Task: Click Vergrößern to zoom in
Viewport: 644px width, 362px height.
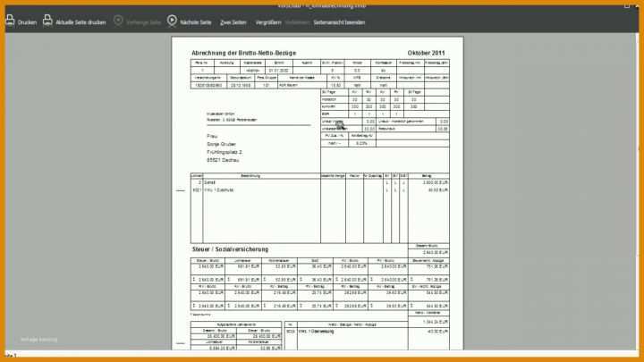Action: pos(268,22)
